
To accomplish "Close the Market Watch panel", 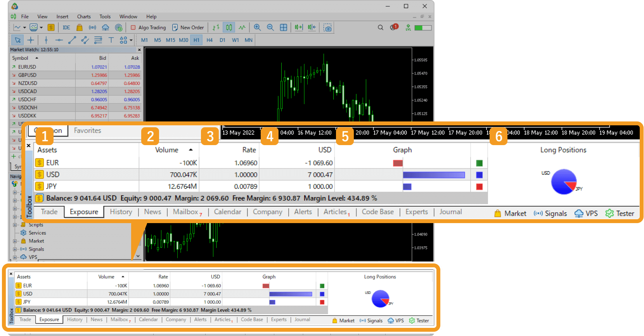I will pos(139,50).
